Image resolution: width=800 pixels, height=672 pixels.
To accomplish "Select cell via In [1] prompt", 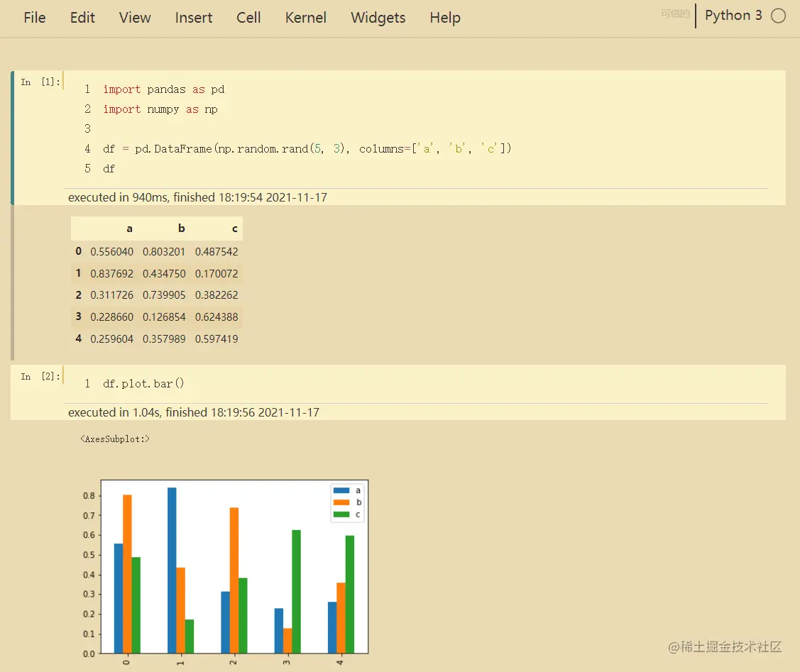I will tap(40, 82).
